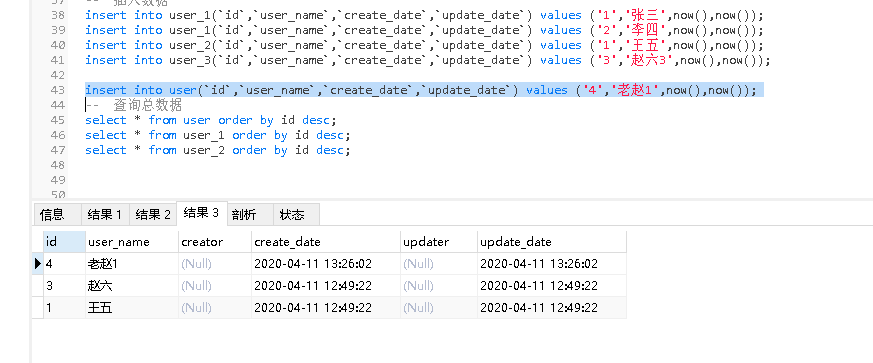
Task: Click update_date cell in 王五 row
Action: click(552, 307)
